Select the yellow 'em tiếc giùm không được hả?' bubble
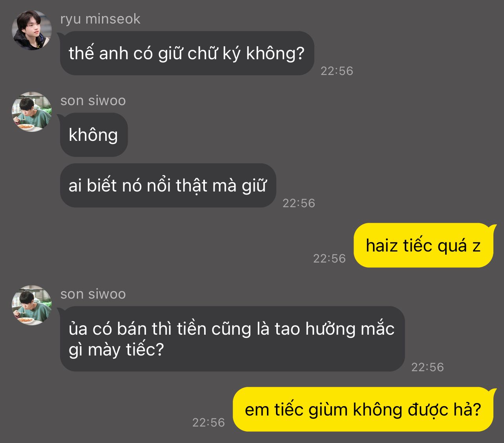 (x=363, y=410)
